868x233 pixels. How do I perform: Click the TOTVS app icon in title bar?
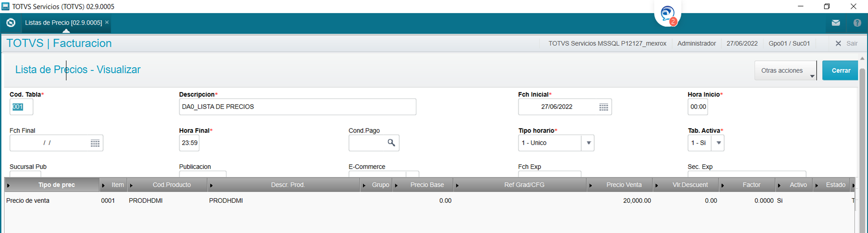[x=5, y=6]
